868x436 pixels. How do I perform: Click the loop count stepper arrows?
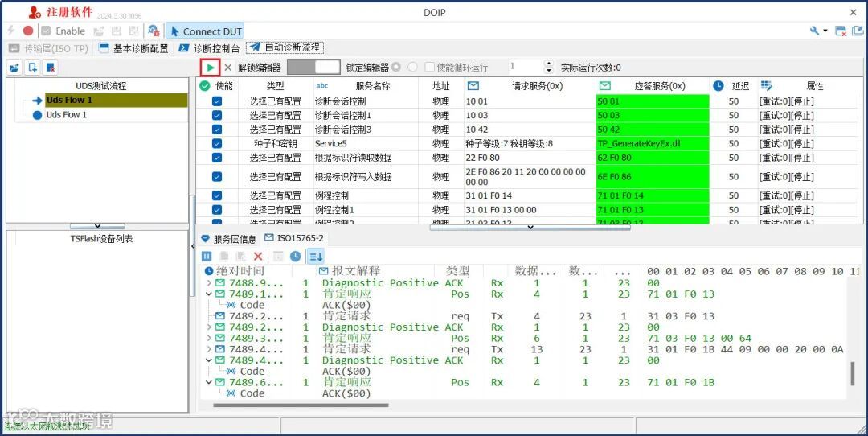tap(549, 67)
